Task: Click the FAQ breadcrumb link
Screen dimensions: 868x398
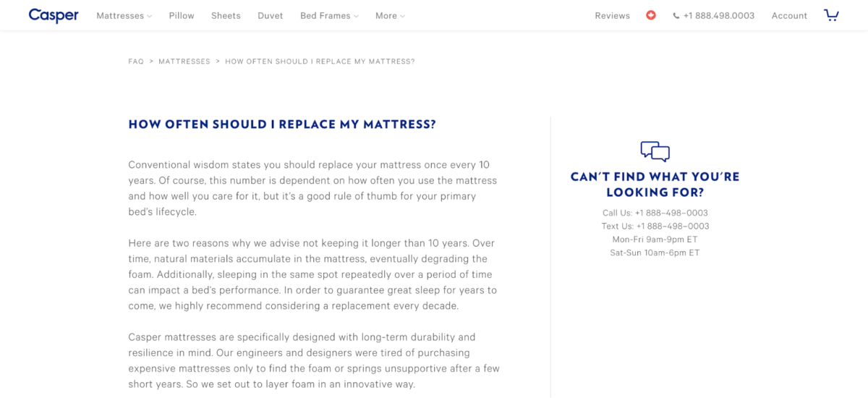Action: pyautogui.click(x=136, y=62)
